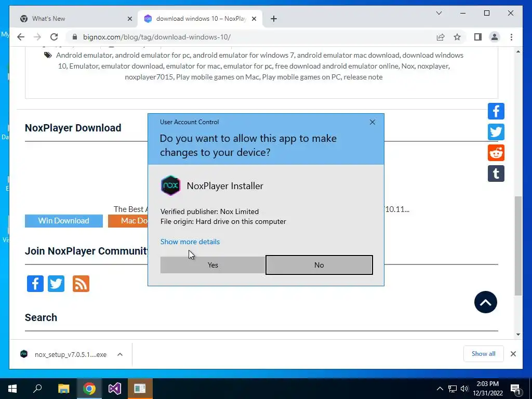
Task: Click the emulator for mac tag
Action: [x=193, y=66]
